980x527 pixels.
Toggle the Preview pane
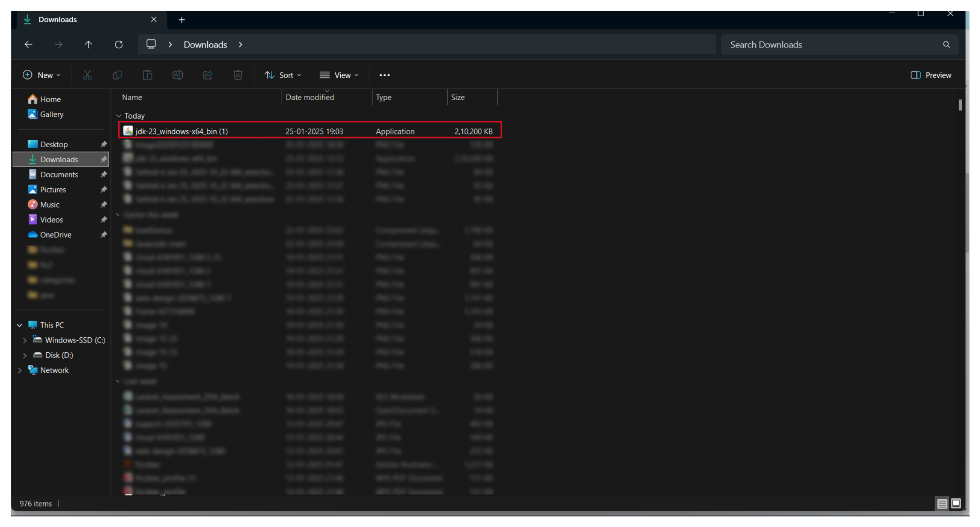point(931,75)
